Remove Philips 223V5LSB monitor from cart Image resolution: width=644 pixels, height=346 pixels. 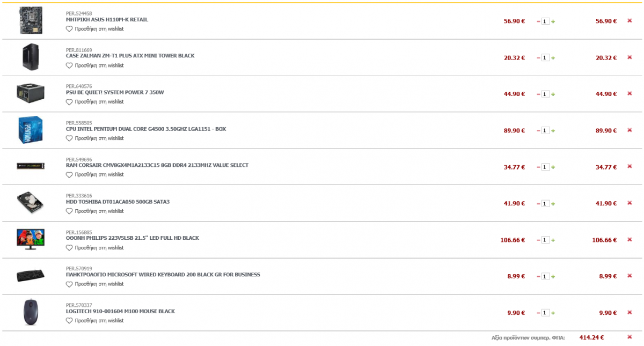(x=630, y=240)
